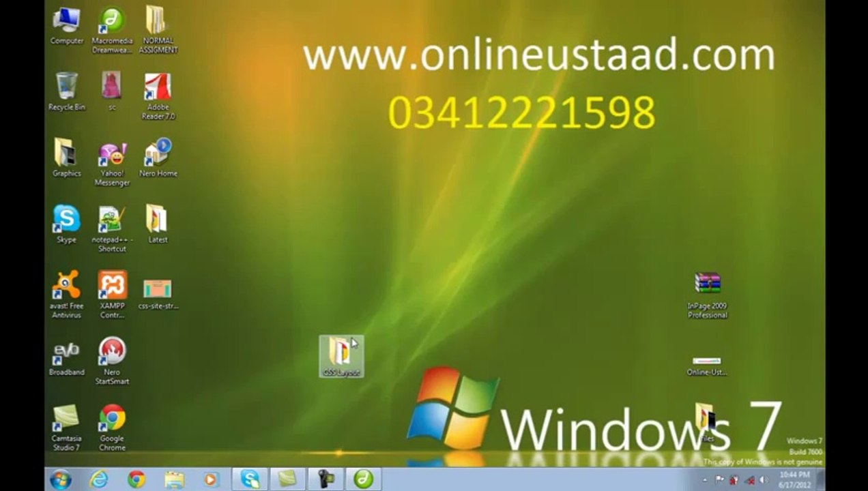
Task: Switch to Camtasia Recorder taskbar button
Action: (325, 479)
